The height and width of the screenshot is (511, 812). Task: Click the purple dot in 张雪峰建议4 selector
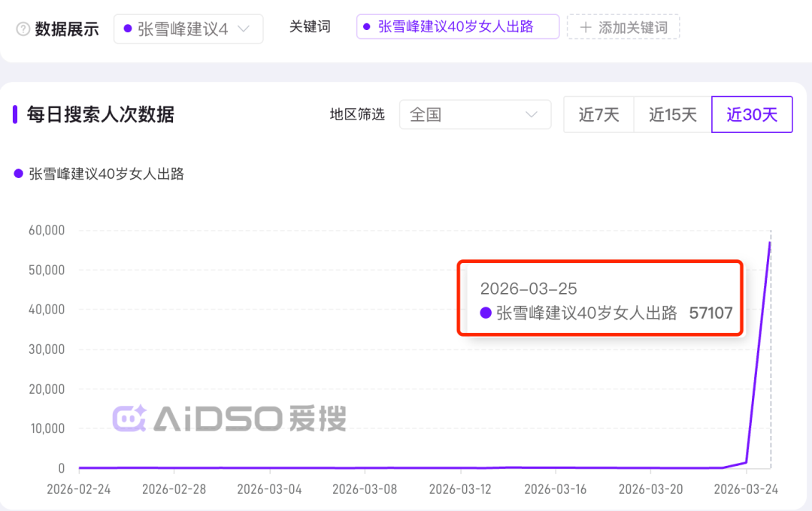pos(127,29)
